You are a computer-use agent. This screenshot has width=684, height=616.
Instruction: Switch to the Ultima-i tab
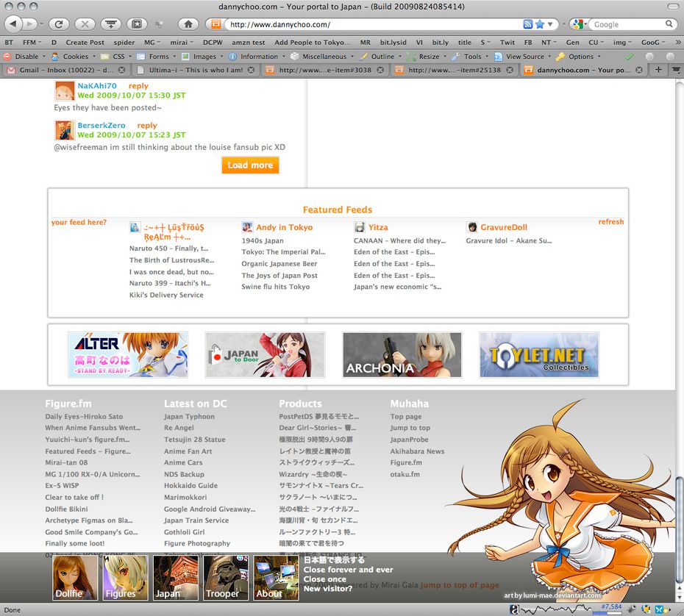195,70
